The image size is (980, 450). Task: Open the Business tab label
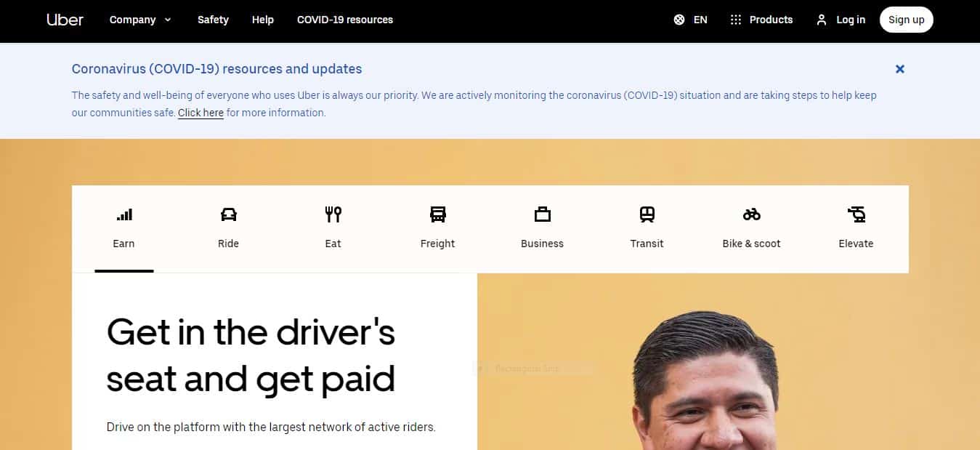pyautogui.click(x=542, y=244)
